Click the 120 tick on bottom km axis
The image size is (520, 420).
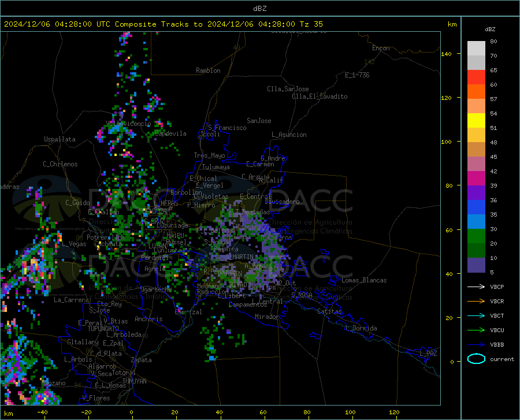tap(394, 412)
